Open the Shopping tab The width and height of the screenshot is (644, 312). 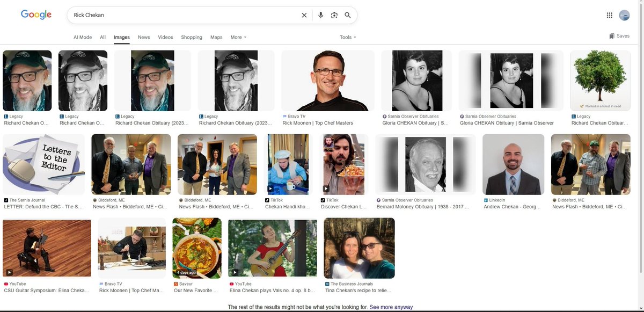(192, 37)
